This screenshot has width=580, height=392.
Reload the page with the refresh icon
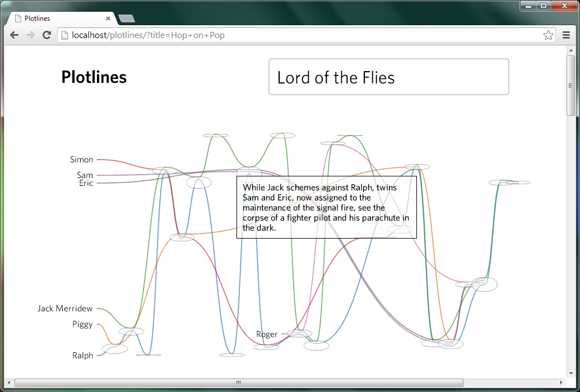click(x=47, y=35)
